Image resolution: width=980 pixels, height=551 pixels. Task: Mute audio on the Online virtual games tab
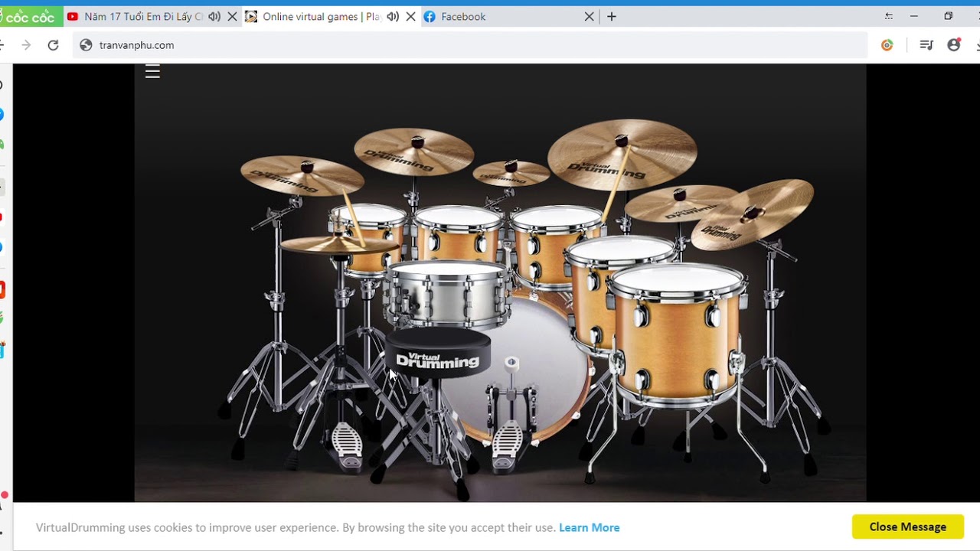pyautogui.click(x=393, y=16)
